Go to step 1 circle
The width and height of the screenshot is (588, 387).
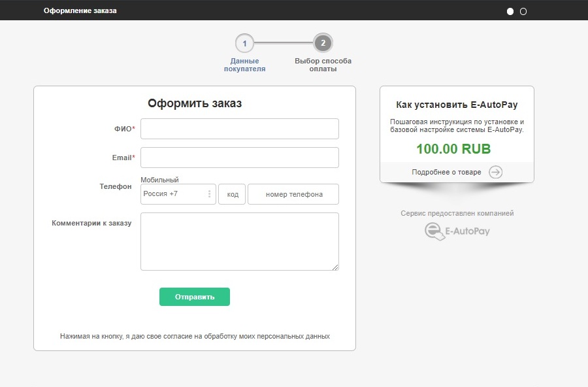(x=244, y=44)
